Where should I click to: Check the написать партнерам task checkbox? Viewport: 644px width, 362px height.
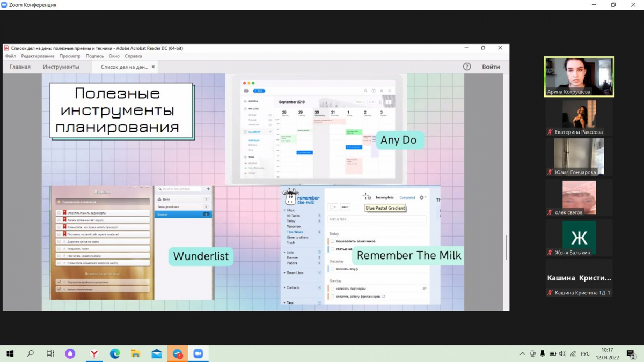tap(333, 289)
